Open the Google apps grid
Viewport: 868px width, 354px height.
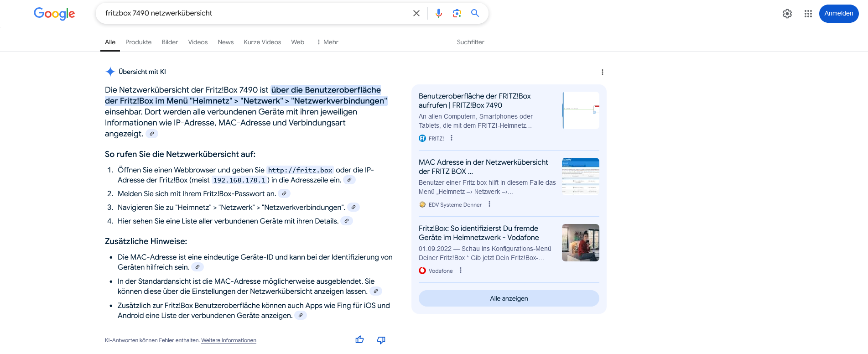808,14
